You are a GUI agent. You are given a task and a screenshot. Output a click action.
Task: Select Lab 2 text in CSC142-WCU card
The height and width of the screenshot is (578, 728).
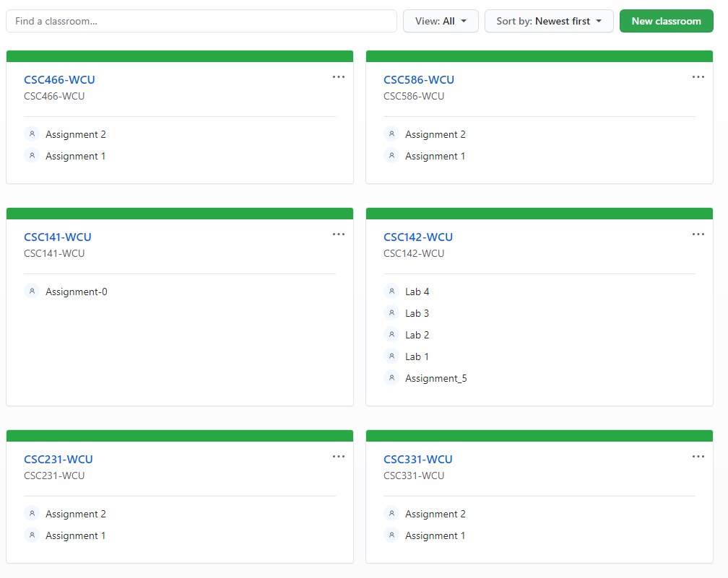(417, 335)
